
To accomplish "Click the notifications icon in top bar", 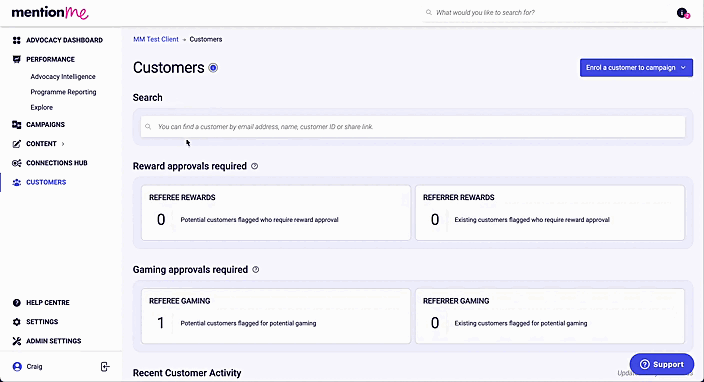I will pos(683,13).
